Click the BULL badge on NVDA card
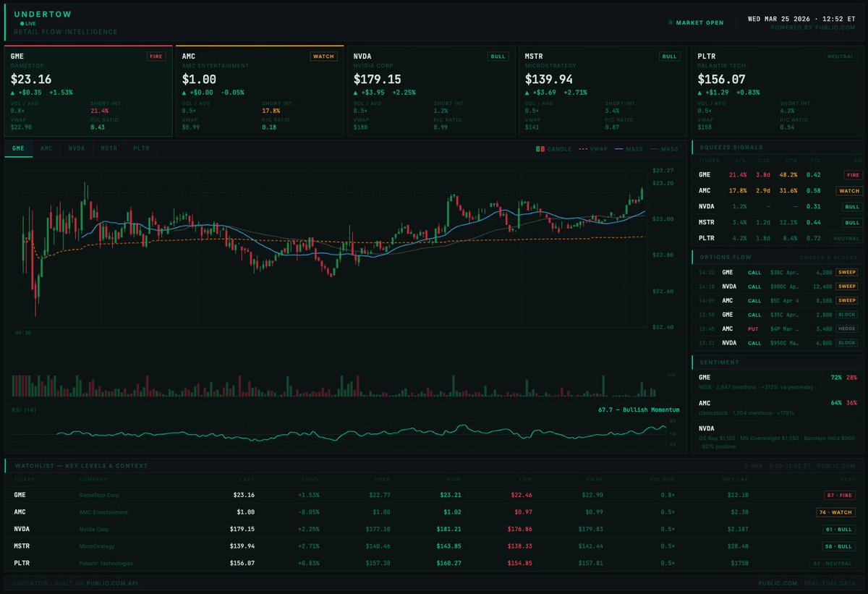868x594 pixels. pyautogui.click(x=498, y=56)
